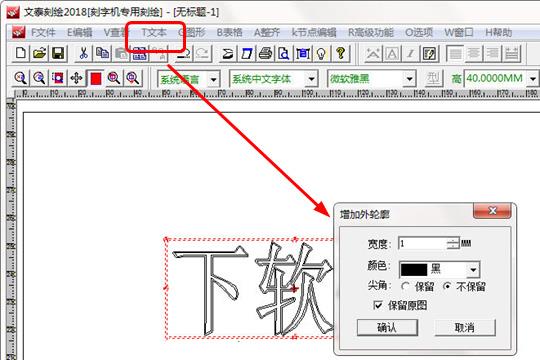The image size is (540, 360).
Task: Select the 保留 radio button
Action: click(406, 286)
